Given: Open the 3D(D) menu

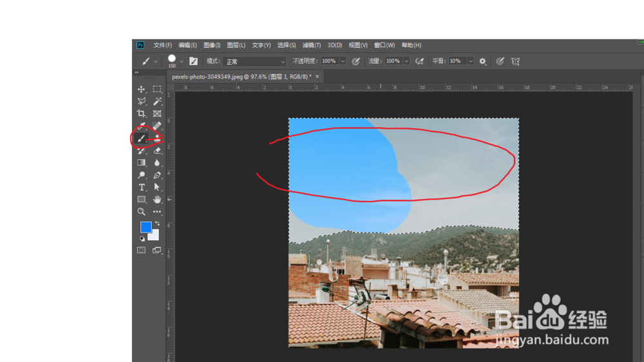Looking at the screenshot, I should 335,45.
